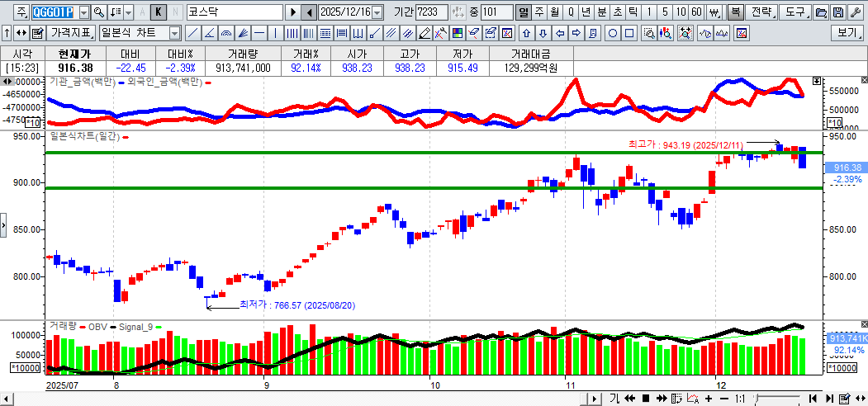
Task: Open chart settings with the wrench icon
Action: pos(855,12)
